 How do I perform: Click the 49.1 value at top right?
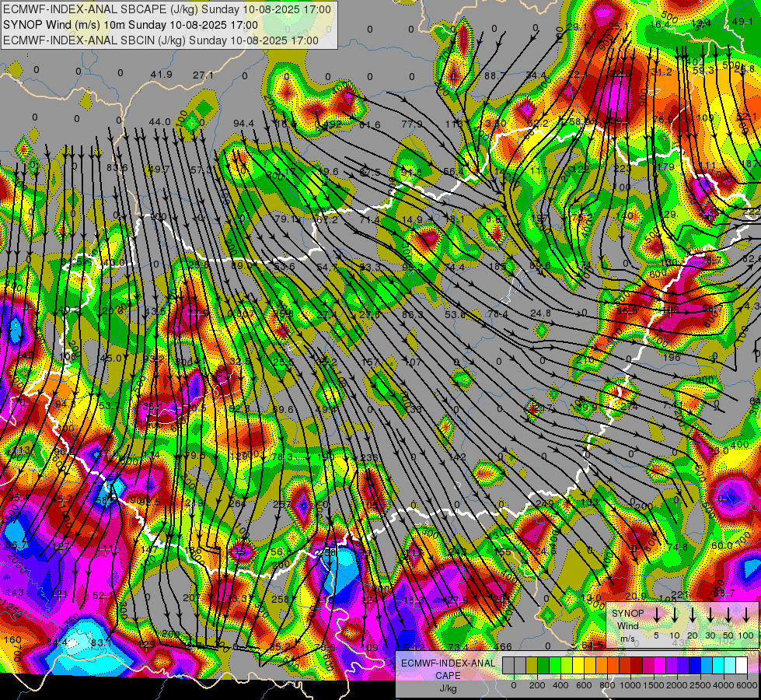742,21
